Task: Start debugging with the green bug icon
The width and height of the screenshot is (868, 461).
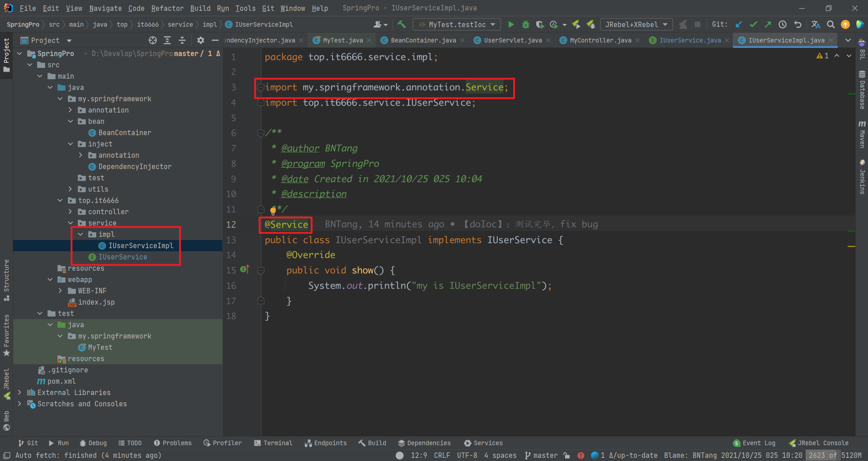Action: click(525, 24)
